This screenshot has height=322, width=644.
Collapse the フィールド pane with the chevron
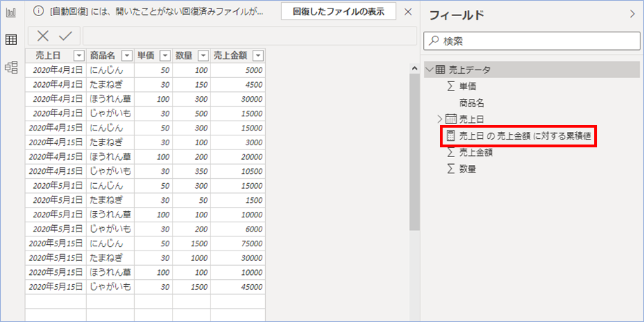click(632, 14)
